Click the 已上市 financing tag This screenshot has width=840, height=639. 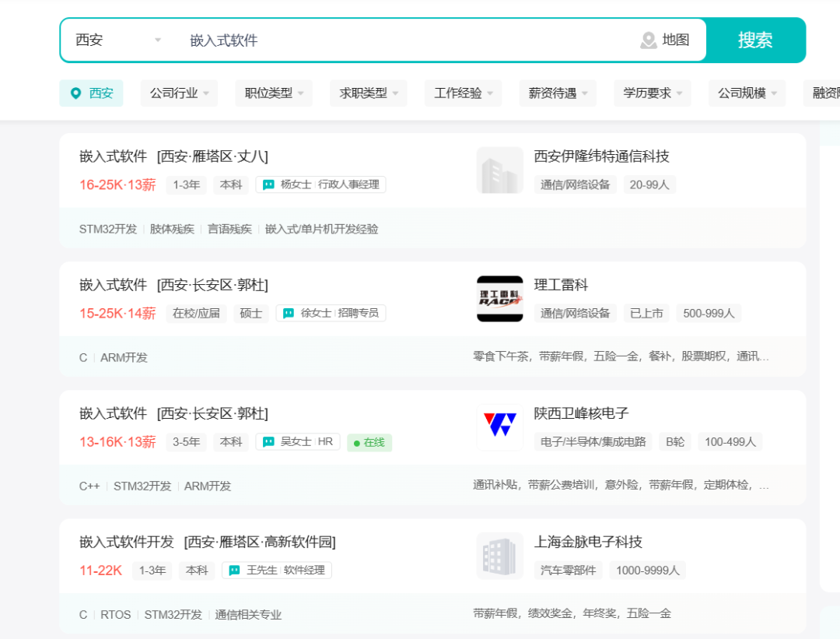pos(646,313)
